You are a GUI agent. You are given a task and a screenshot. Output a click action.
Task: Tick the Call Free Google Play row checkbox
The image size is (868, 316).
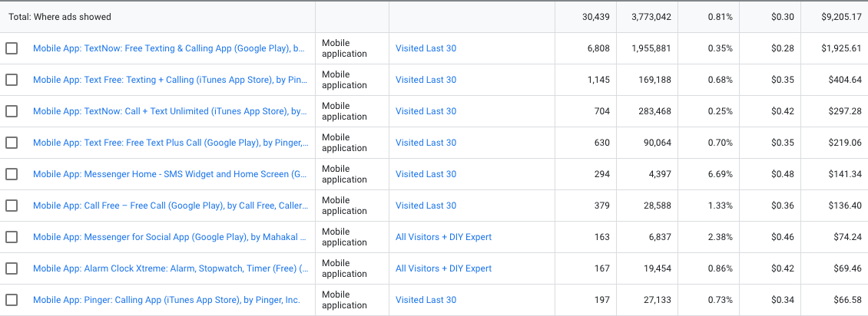pyautogui.click(x=12, y=206)
